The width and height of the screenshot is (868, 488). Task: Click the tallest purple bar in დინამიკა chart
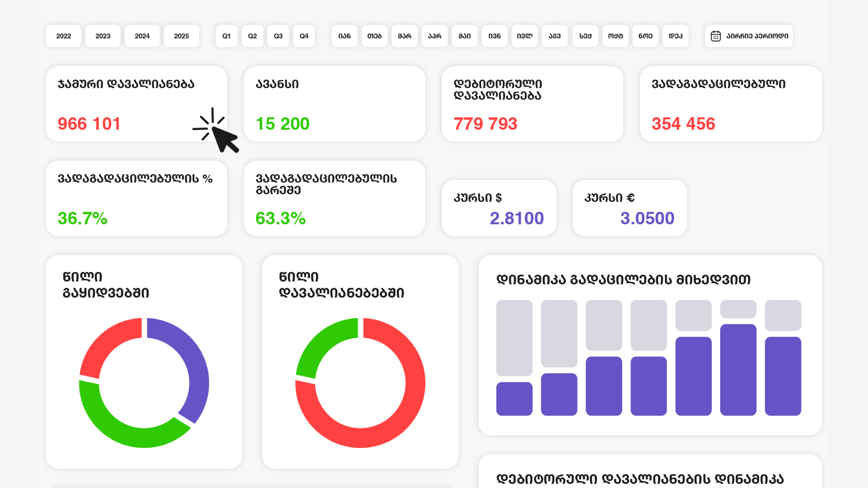[738, 370]
